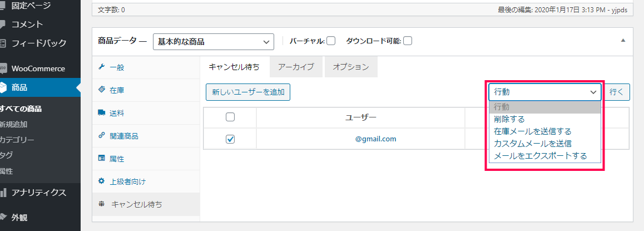
Task: Open the 一般 tab wrench icon
Action: [x=101, y=67]
